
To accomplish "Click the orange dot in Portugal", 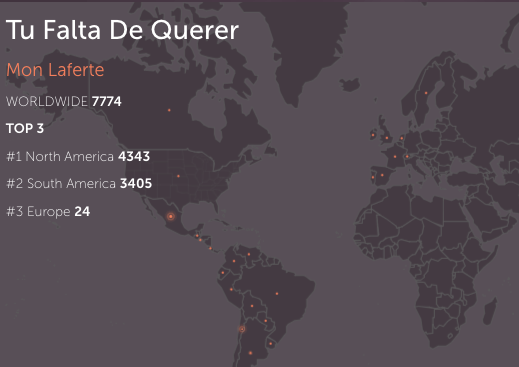I will [373, 177].
